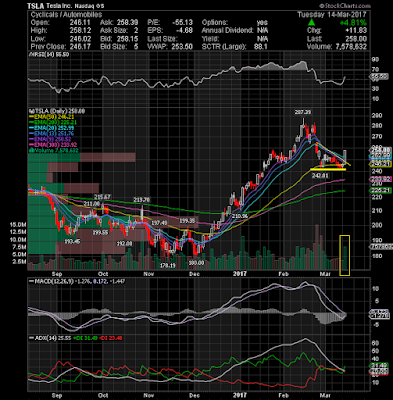Click the Prev Close value "246.17"
The height and width of the screenshot is (400, 393).
(x=80, y=47)
